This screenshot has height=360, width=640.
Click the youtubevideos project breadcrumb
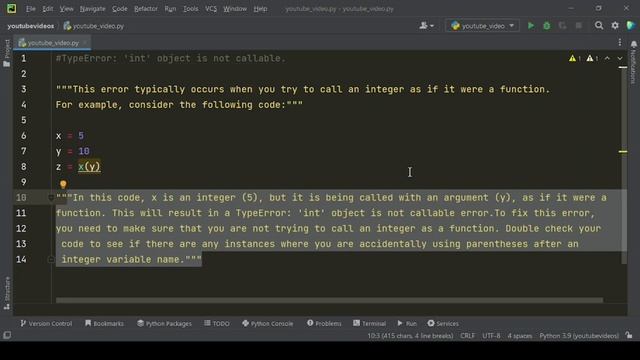31,26
